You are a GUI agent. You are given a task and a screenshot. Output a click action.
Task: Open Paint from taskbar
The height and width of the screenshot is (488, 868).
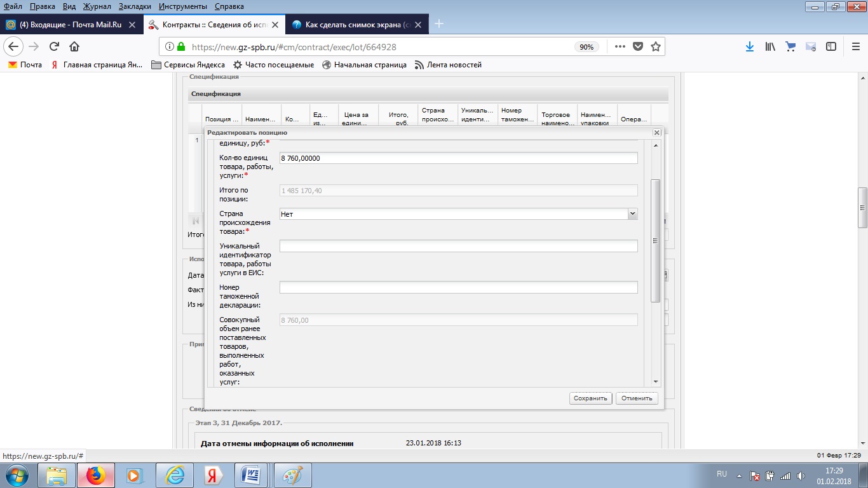[x=292, y=475]
